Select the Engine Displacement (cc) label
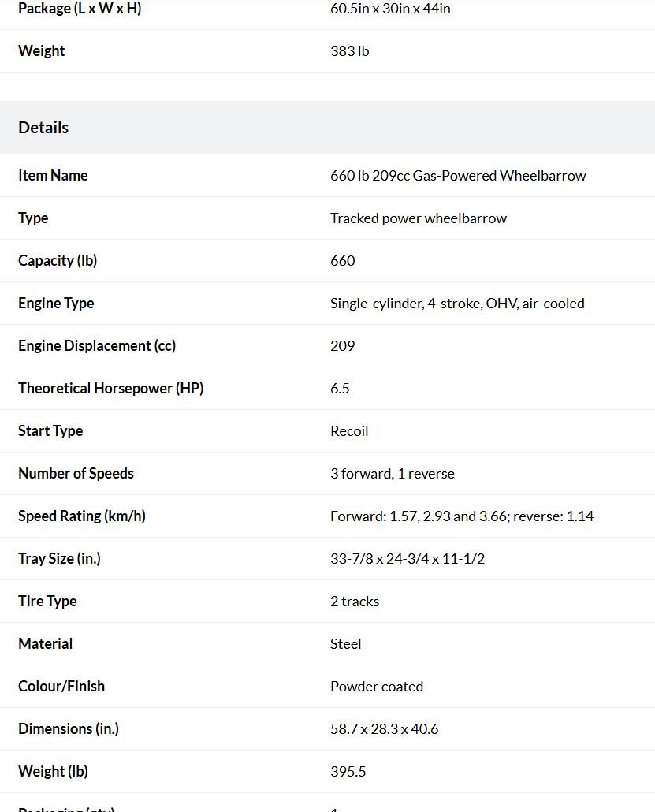This screenshot has width=655, height=812. tap(97, 345)
